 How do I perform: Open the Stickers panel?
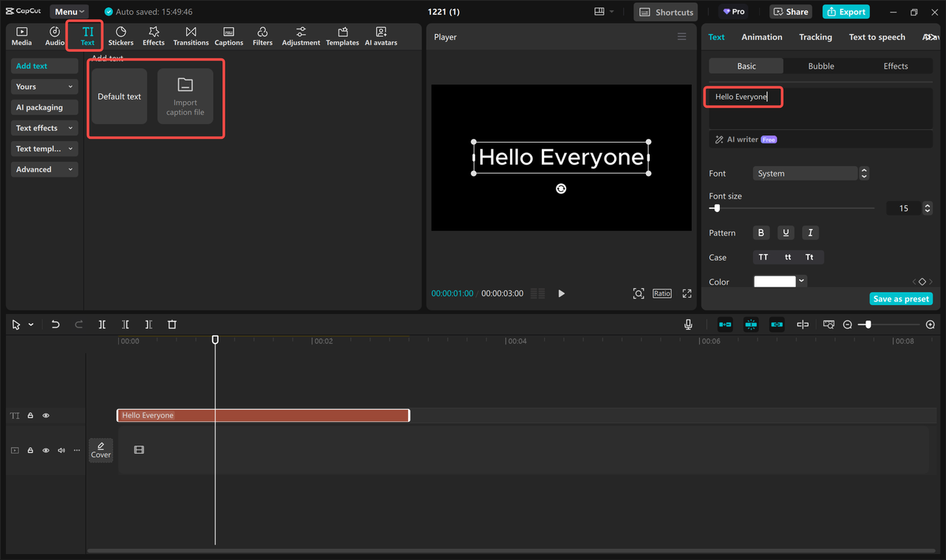[x=120, y=35]
